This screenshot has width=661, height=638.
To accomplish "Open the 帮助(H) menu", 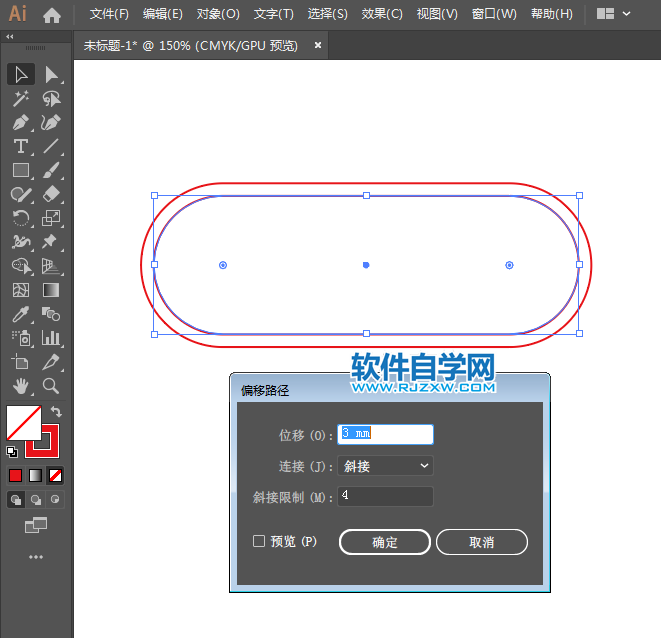I will (x=552, y=14).
